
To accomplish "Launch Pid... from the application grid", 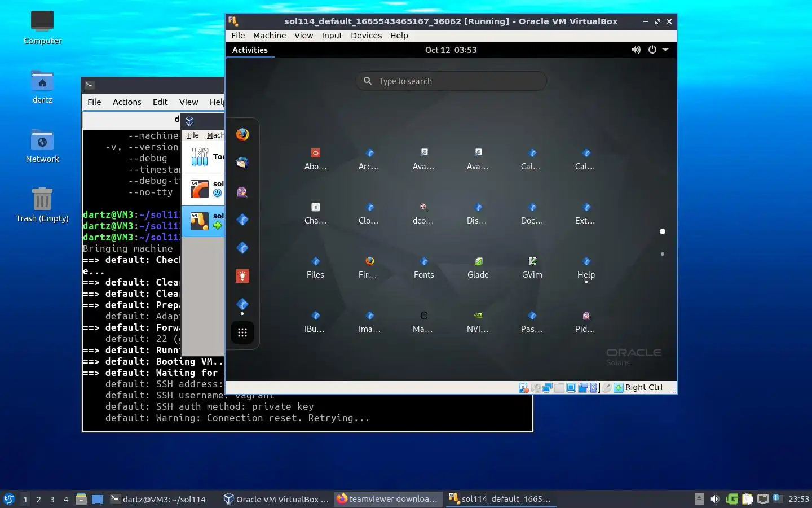I will click(x=586, y=322).
